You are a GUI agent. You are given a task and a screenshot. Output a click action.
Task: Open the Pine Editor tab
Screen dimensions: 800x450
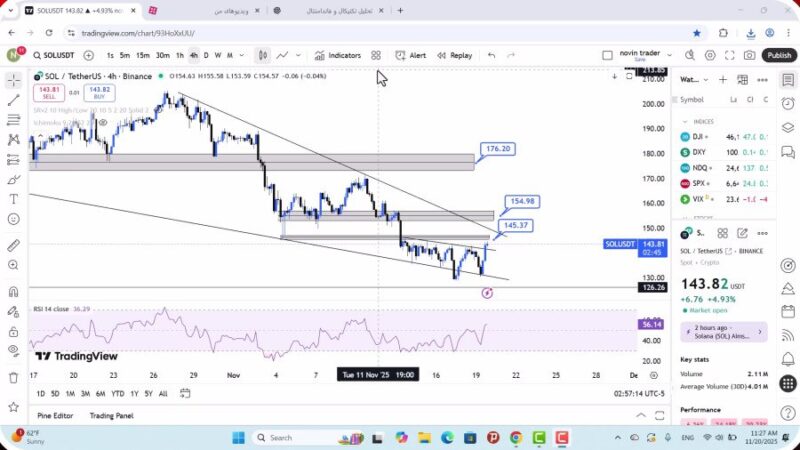(x=56, y=416)
